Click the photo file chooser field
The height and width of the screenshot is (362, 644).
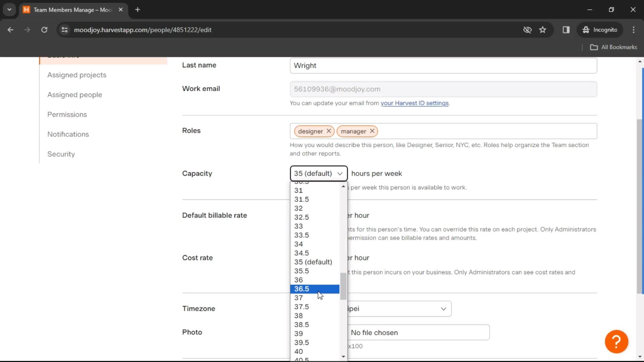click(x=418, y=333)
